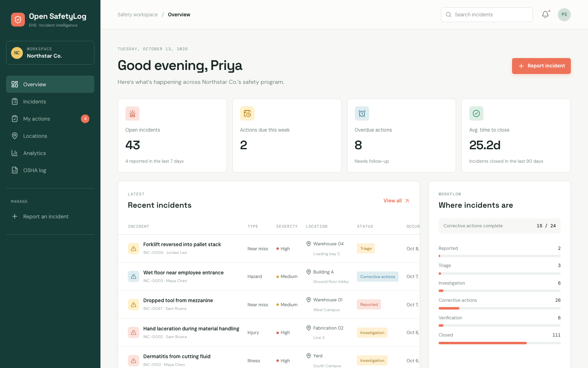Click the Triage status badge
This screenshot has height=368, width=588.
(366, 249)
